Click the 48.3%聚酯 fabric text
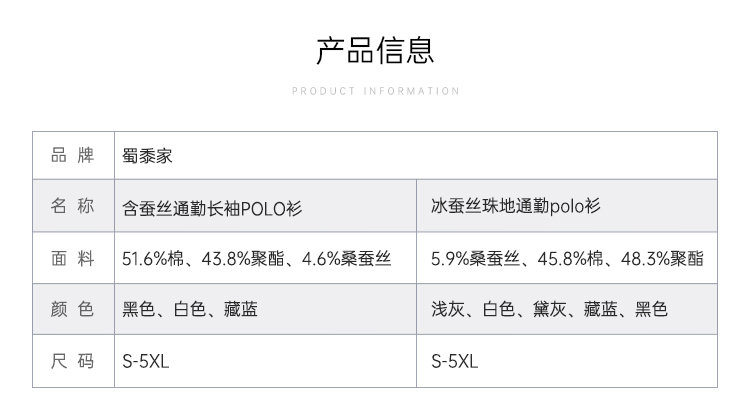Image resolution: width=750 pixels, height=413 pixels. (x=664, y=259)
